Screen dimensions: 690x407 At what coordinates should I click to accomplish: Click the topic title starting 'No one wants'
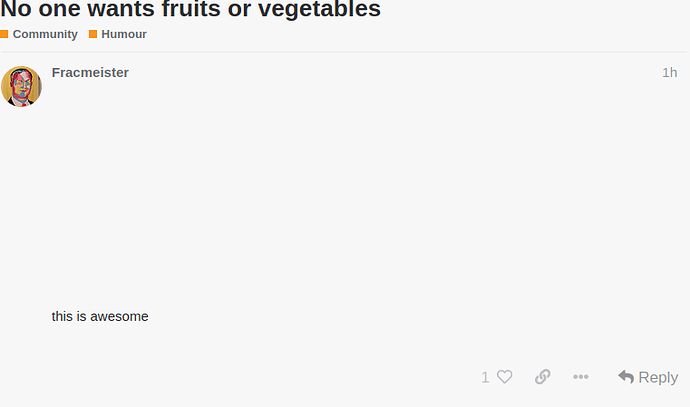click(x=191, y=9)
